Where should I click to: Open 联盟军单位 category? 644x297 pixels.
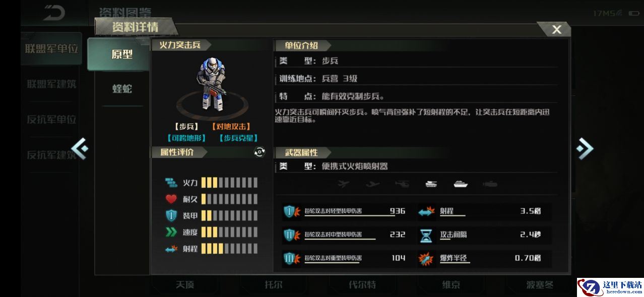pyautogui.click(x=52, y=49)
